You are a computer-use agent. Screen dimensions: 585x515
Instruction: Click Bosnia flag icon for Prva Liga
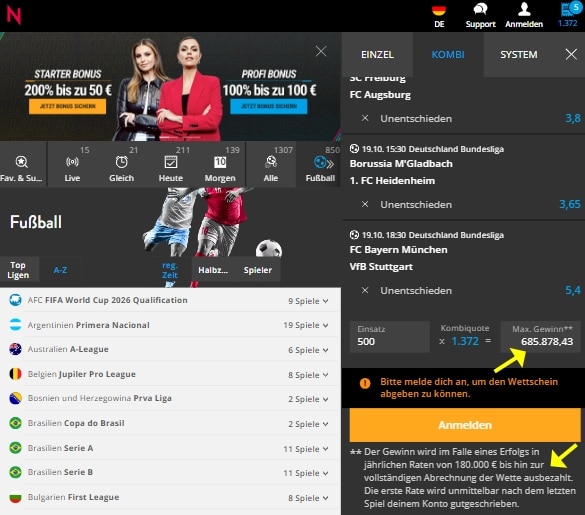point(15,398)
